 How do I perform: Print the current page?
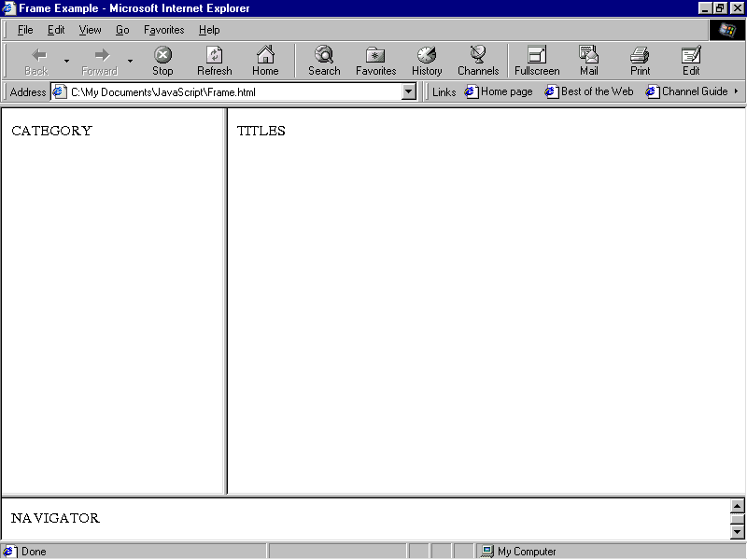pos(640,61)
